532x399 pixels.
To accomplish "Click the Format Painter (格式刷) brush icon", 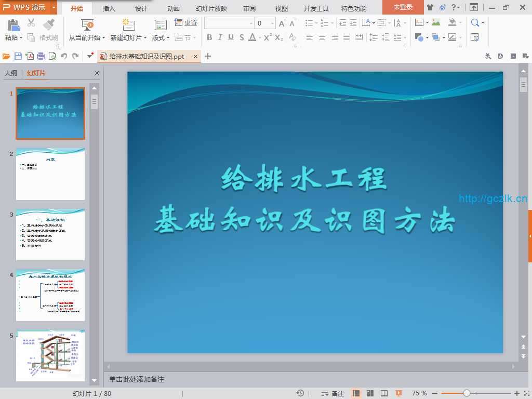I will [x=48, y=24].
